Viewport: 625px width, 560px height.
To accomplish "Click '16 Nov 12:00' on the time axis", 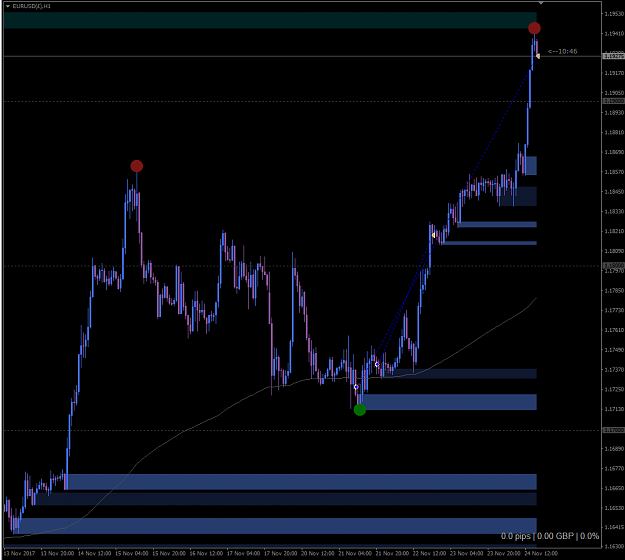I will tap(206, 553).
